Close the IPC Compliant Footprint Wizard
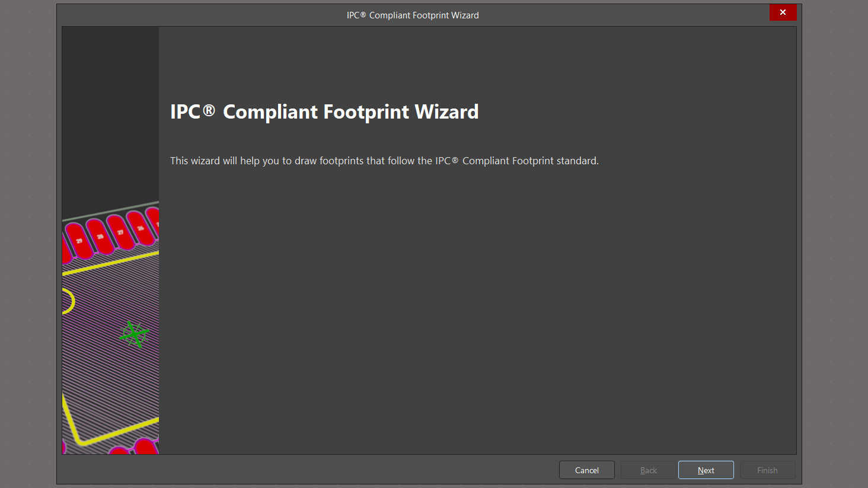 pos(783,12)
